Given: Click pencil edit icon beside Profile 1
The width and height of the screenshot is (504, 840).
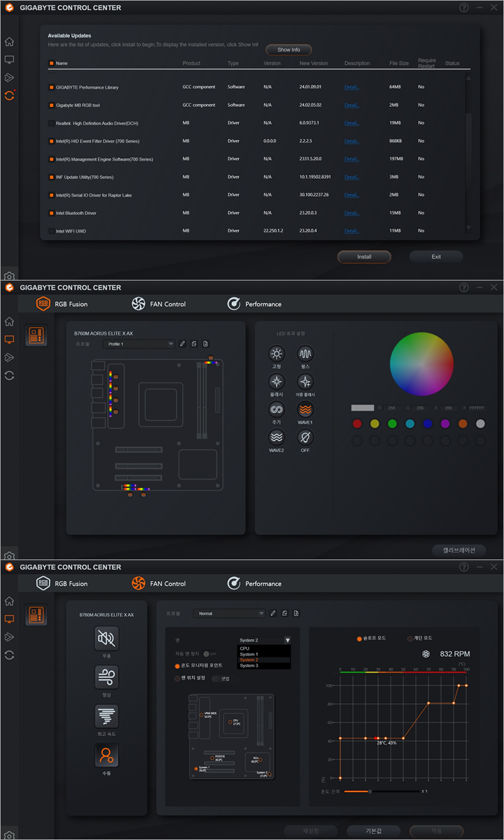Looking at the screenshot, I should click(x=183, y=344).
